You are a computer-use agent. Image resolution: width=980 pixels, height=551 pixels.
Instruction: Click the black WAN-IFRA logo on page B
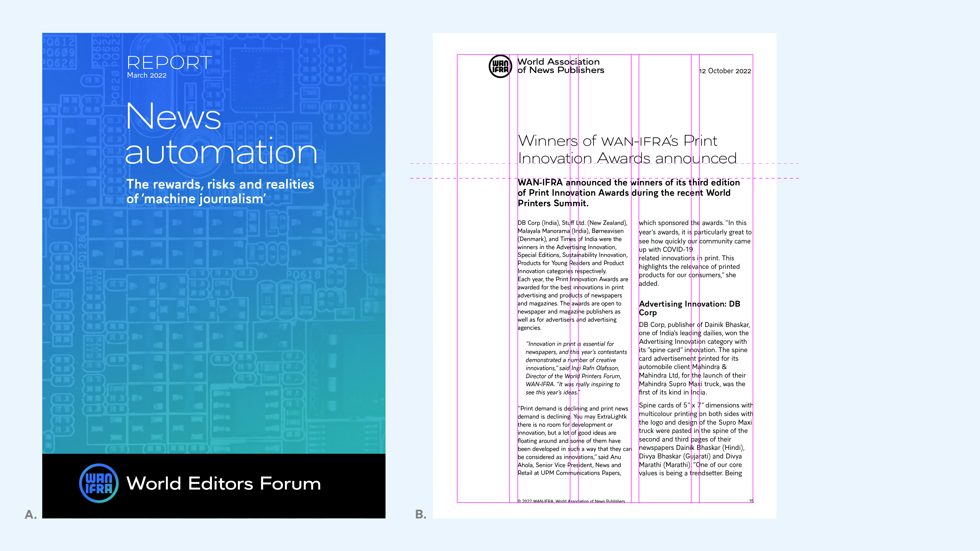tap(500, 67)
